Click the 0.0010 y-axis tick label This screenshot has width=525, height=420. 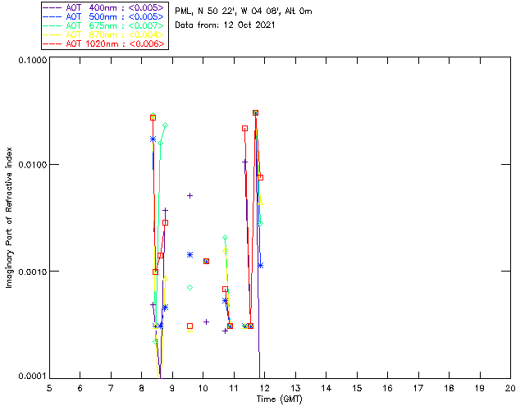click(x=33, y=272)
